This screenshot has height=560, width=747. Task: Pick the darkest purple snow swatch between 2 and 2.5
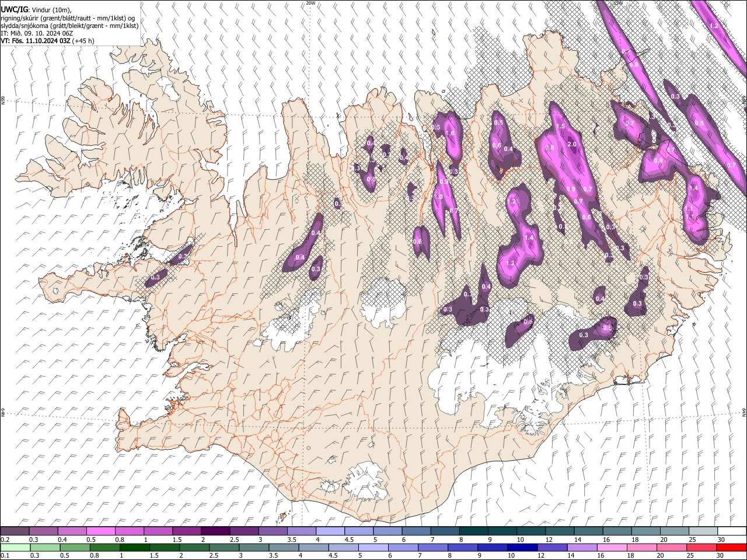pos(215,531)
